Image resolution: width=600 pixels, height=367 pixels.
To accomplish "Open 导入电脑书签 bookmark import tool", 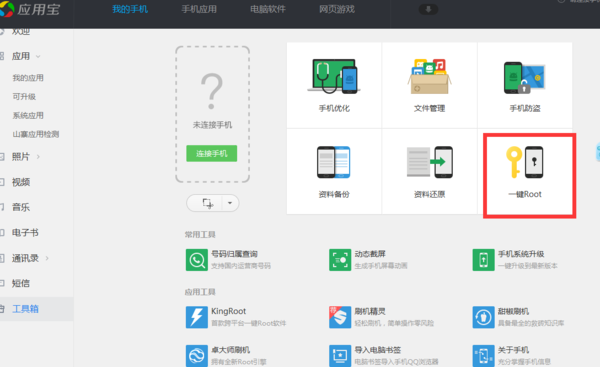I will point(340,356).
